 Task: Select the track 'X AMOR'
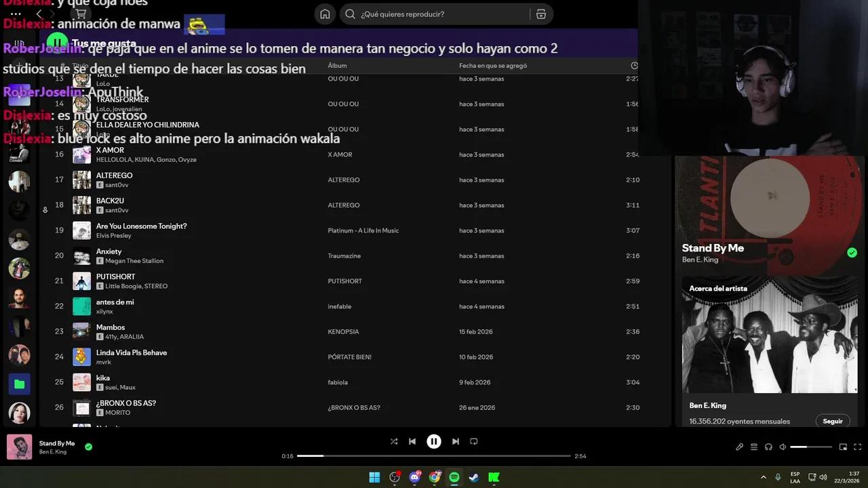(x=110, y=150)
